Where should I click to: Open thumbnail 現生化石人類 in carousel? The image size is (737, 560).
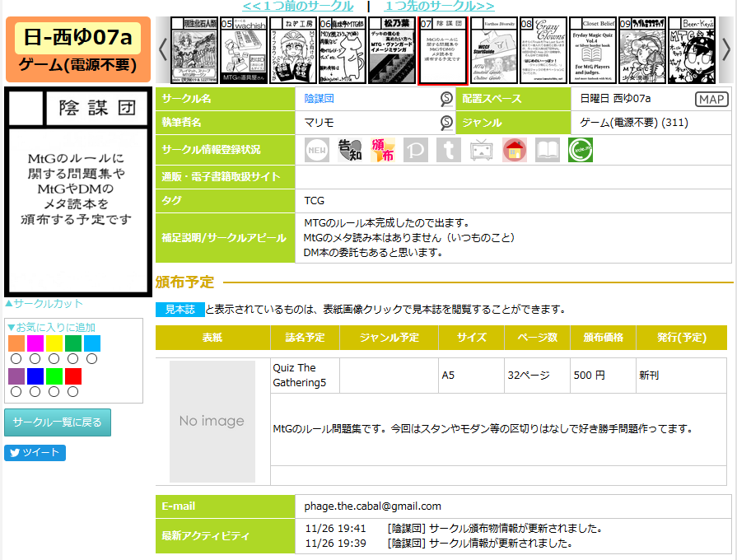pos(194,50)
